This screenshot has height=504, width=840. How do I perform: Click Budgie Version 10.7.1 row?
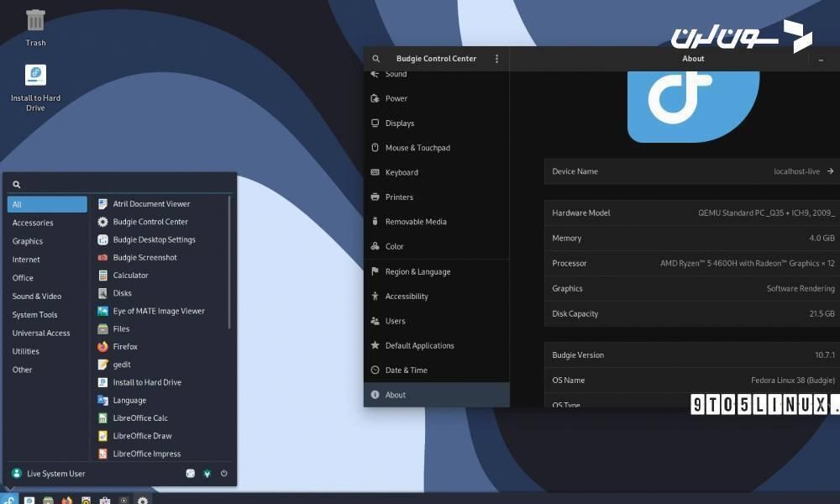point(692,354)
